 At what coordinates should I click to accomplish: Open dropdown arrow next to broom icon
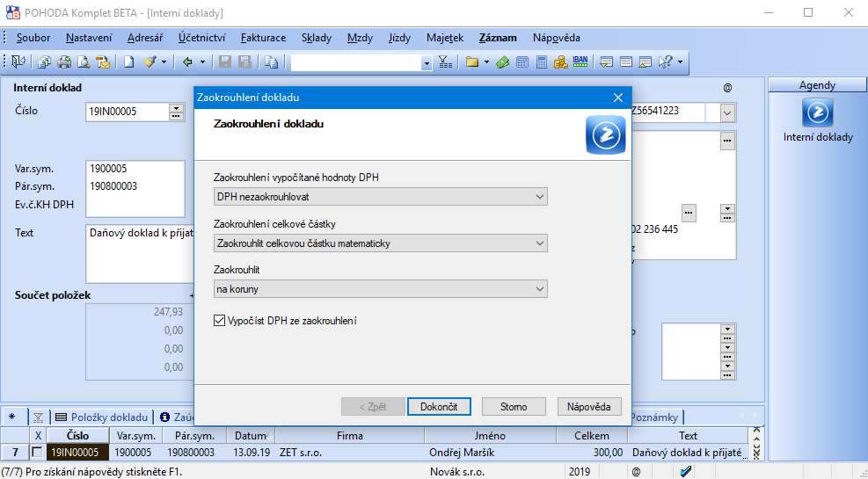click(x=164, y=62)
